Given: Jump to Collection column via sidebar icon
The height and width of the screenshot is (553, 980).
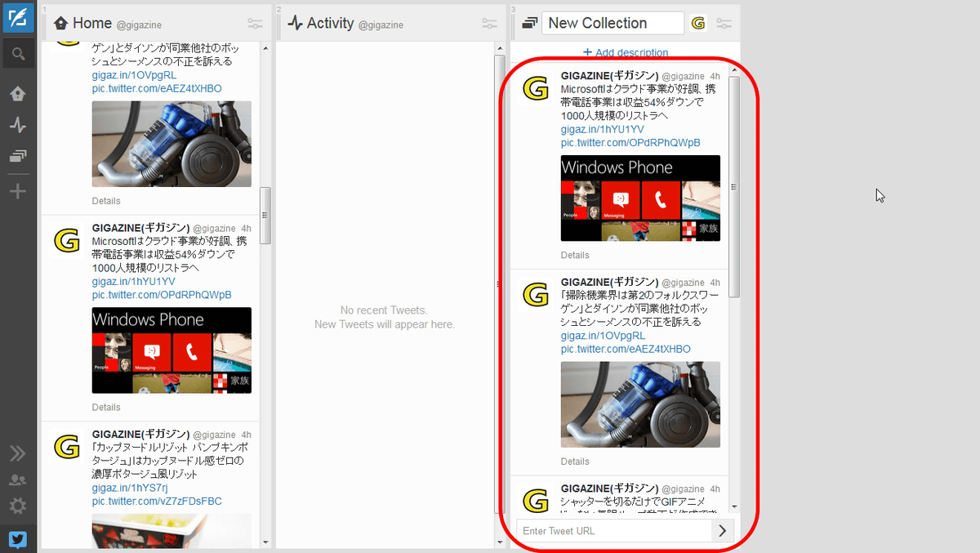Looking at the screenshot, I should (18, 156).
